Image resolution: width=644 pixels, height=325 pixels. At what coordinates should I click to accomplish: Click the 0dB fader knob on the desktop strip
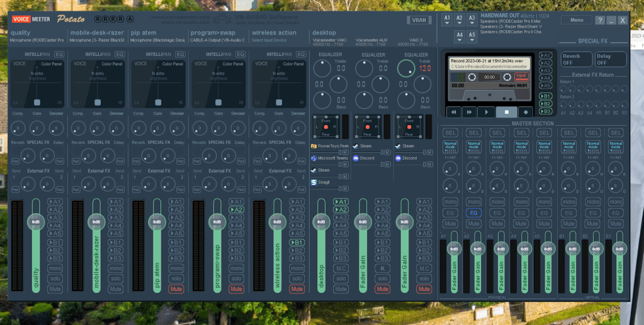[321, 222]
